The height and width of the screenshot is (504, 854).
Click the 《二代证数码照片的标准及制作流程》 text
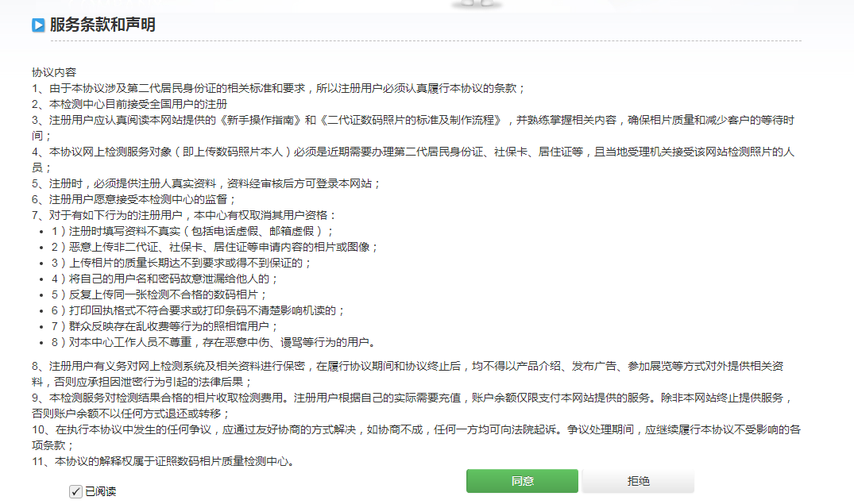point(412,120)
